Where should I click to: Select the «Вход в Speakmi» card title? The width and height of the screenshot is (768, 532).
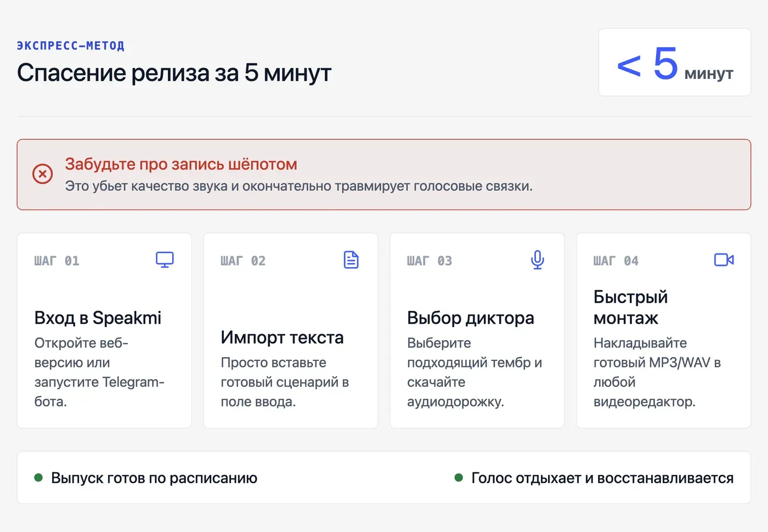pyautogui.click(x=98, y=318)
